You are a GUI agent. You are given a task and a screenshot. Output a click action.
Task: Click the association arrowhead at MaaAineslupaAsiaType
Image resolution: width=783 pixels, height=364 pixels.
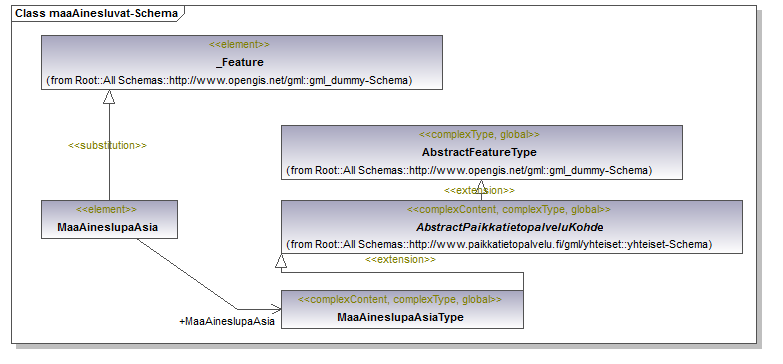[x=276, y=309]
